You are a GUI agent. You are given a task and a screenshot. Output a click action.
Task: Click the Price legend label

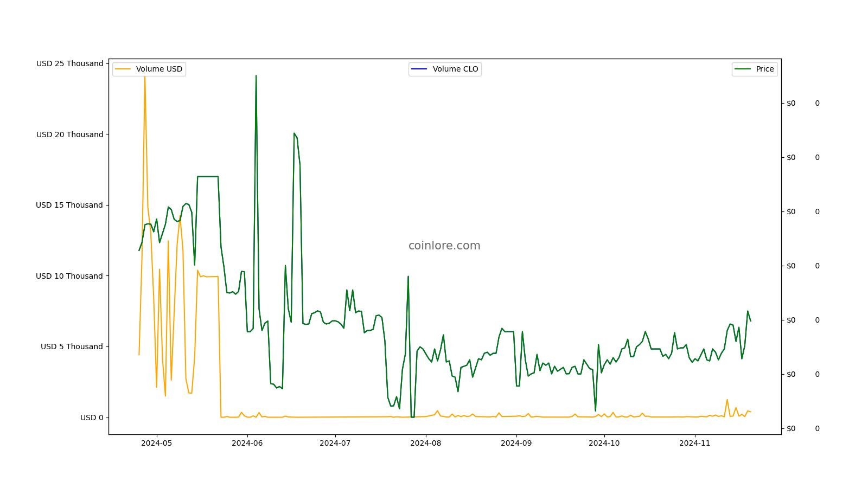tap(765, 69)
